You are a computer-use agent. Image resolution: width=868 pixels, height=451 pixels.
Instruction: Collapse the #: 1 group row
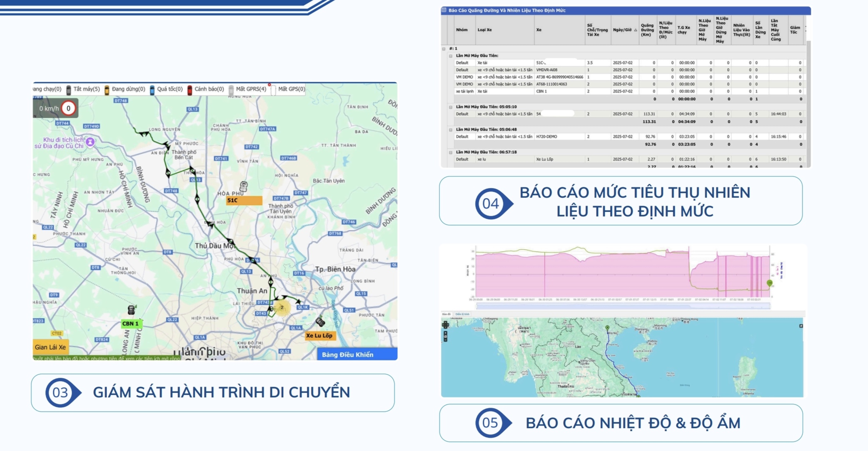point(444,49)
